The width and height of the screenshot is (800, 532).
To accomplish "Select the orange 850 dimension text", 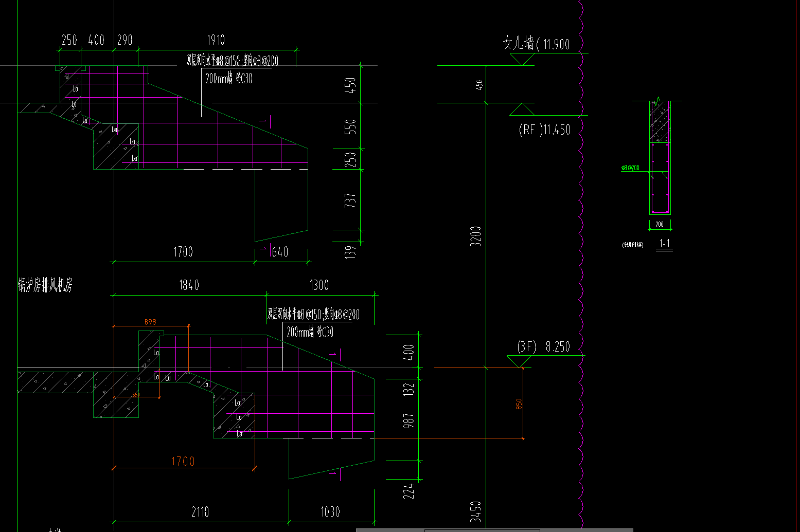I will (x=519, y=404).
